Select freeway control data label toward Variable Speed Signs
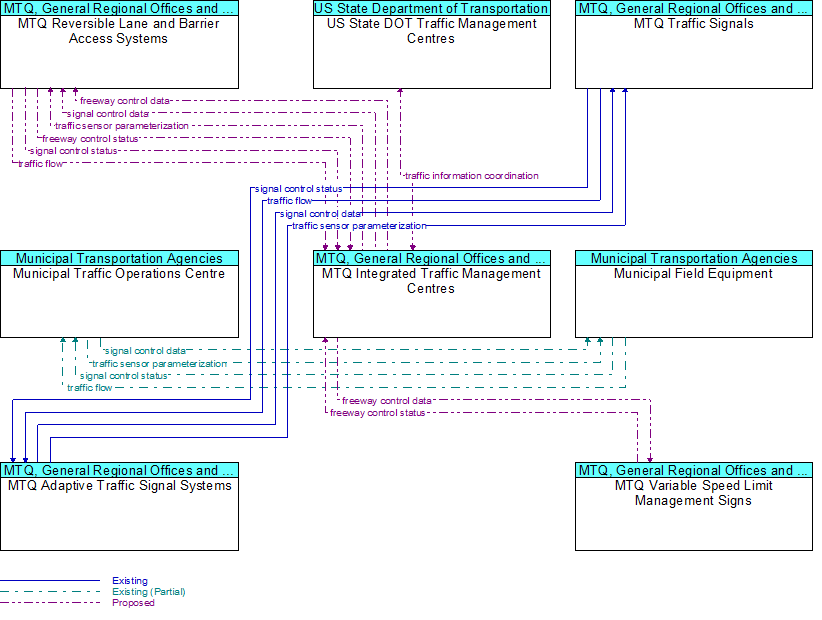Image resolution: width=822 pixels, height=620 pixels. point(387,401)
